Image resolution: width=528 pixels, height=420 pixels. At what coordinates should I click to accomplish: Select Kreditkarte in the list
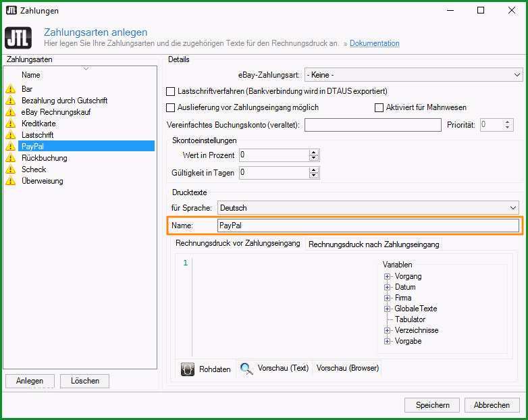[38, 124]
